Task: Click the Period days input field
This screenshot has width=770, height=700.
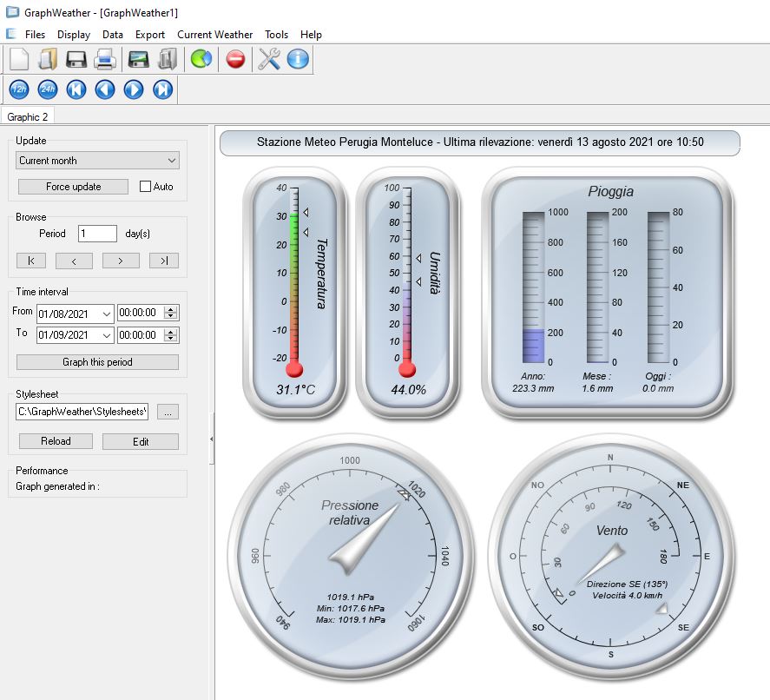Action: click(97, 234)
